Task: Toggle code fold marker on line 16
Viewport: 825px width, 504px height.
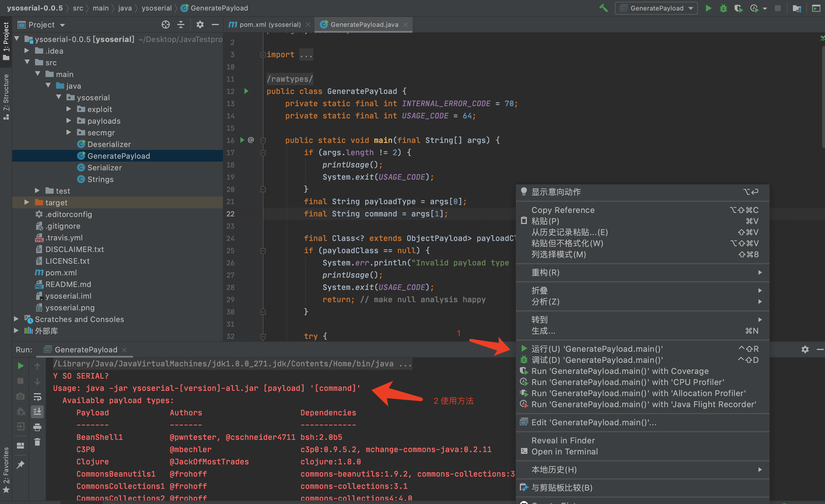Action: click(x=263, y=140)
